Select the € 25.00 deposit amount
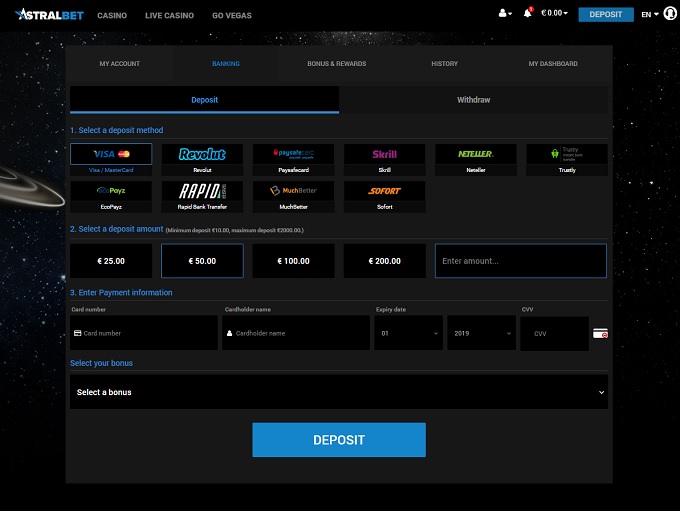 pos(111,261)
